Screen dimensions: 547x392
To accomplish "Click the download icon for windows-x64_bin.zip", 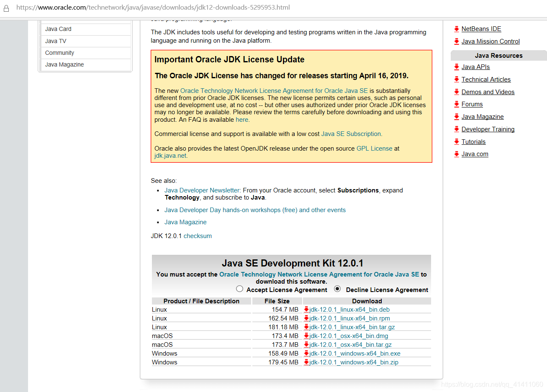I will click(x=306, y=362).
